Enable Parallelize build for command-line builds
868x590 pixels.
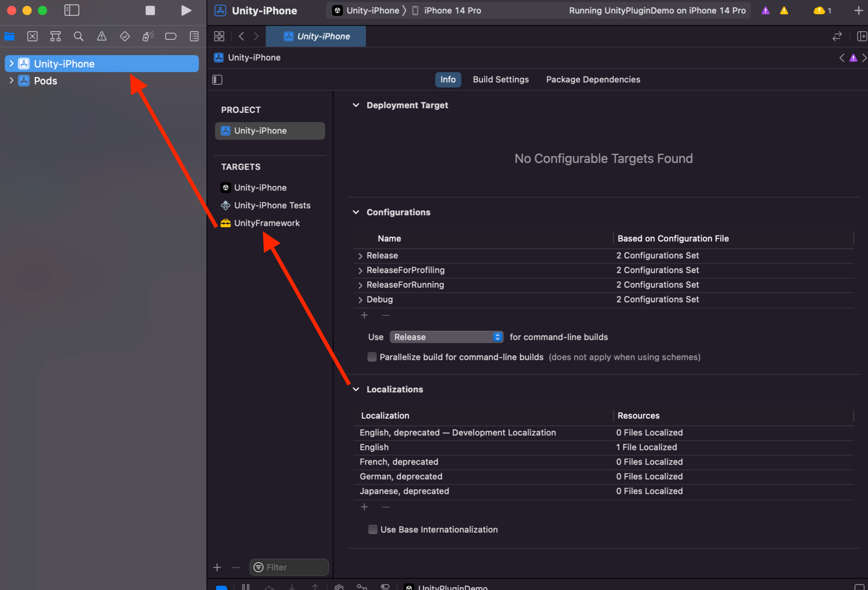[x=372, y=357]
